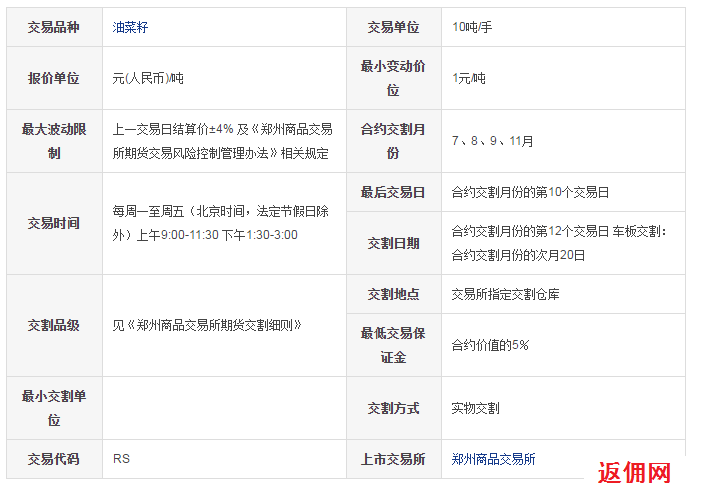Click the value 实物交割

[x=475, y=408]
